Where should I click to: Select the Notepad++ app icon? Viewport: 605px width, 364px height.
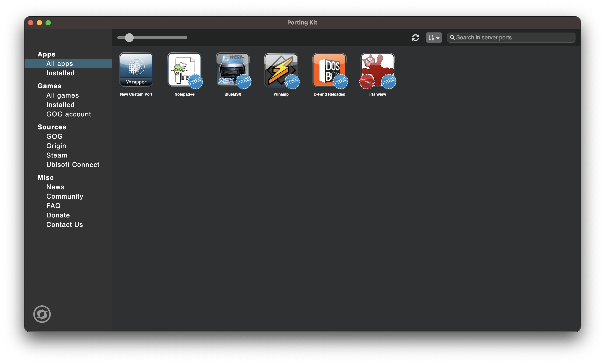184,70
